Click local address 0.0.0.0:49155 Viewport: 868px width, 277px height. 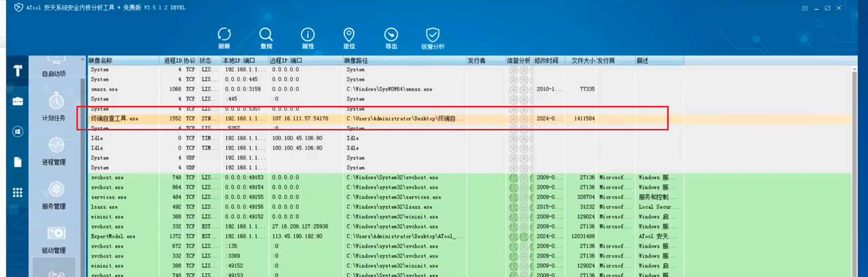click(x=244, y=197)
